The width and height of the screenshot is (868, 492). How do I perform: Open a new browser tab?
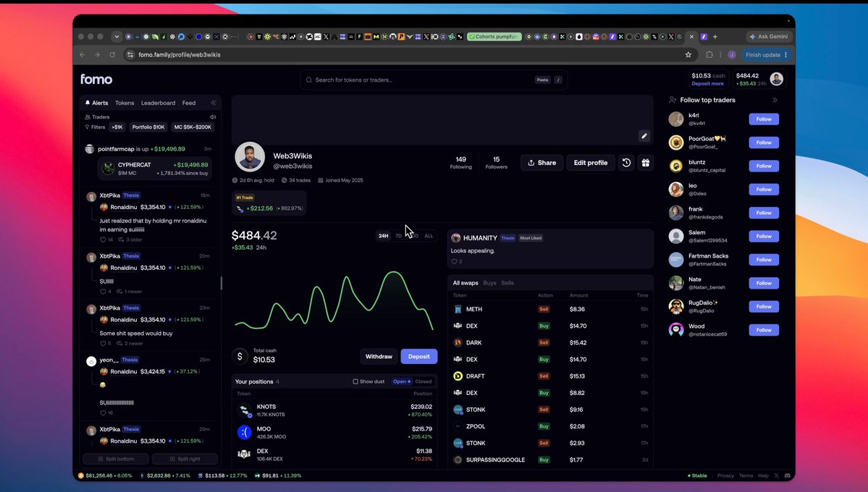[x=715, y=36]
